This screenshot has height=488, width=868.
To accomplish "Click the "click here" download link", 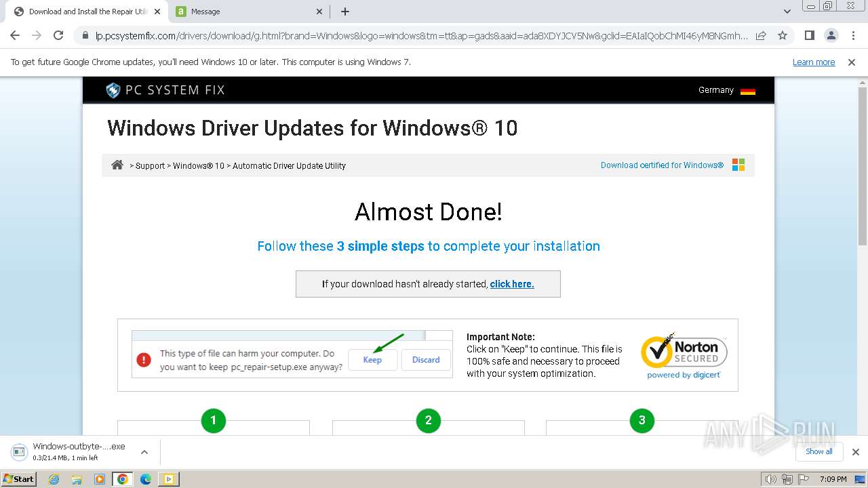I will [512, 284].
